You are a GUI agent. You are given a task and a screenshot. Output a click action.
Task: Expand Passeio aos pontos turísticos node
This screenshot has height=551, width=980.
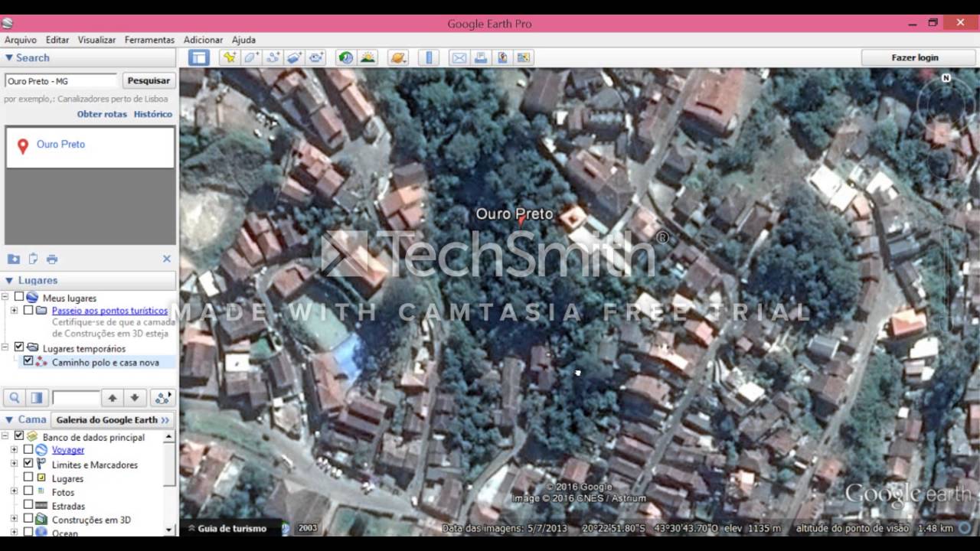point(14,311)
